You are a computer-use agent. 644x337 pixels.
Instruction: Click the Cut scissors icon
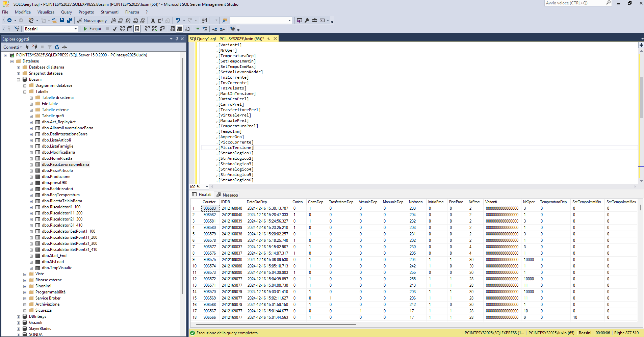pyautogui.click(x=153, y=20)
